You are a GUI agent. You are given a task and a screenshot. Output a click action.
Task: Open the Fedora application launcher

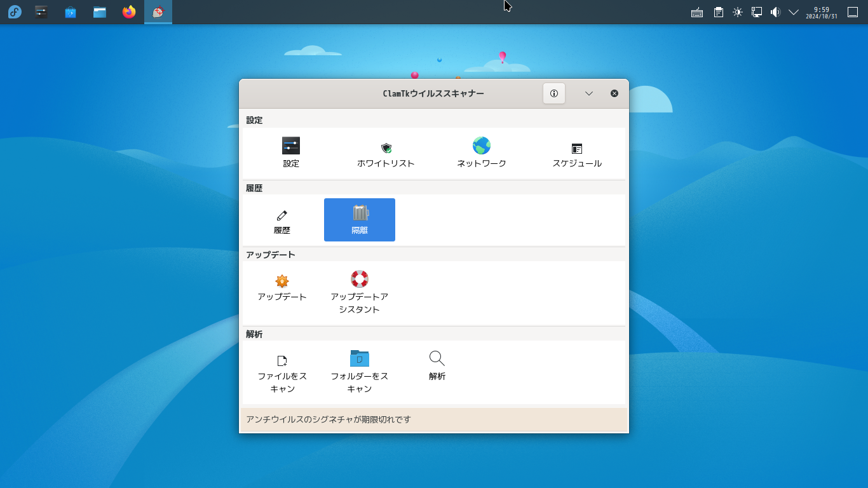point(13,11)
